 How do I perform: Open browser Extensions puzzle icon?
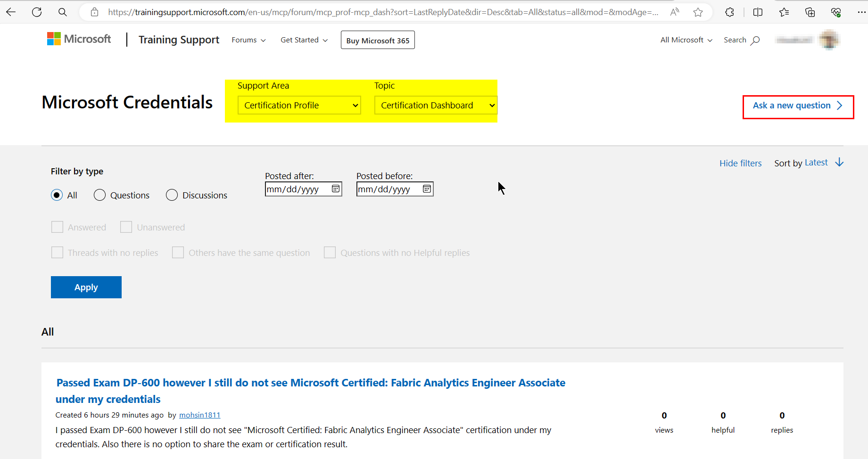729,12
